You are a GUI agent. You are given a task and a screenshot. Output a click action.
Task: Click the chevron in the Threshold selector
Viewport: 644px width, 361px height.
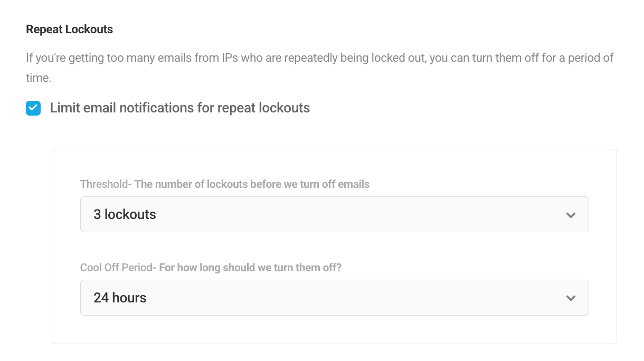click(571, 215)
